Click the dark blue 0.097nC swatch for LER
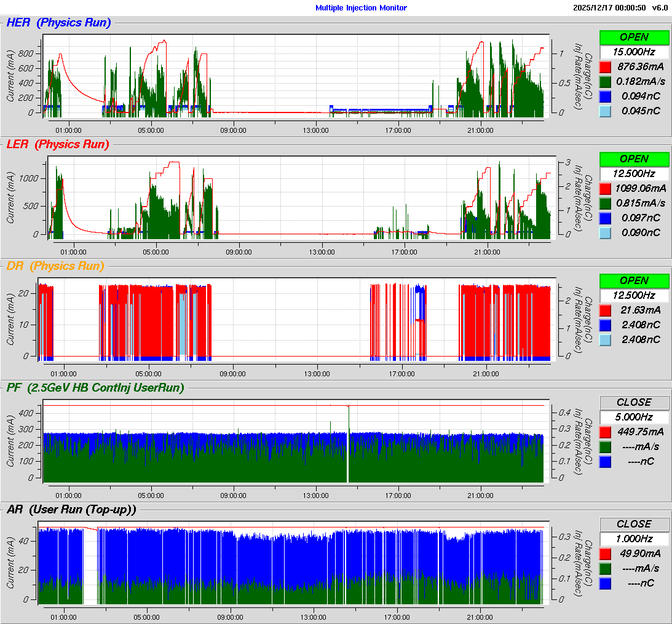The width and height of the screenshot is (672, 624). [605, 218]
